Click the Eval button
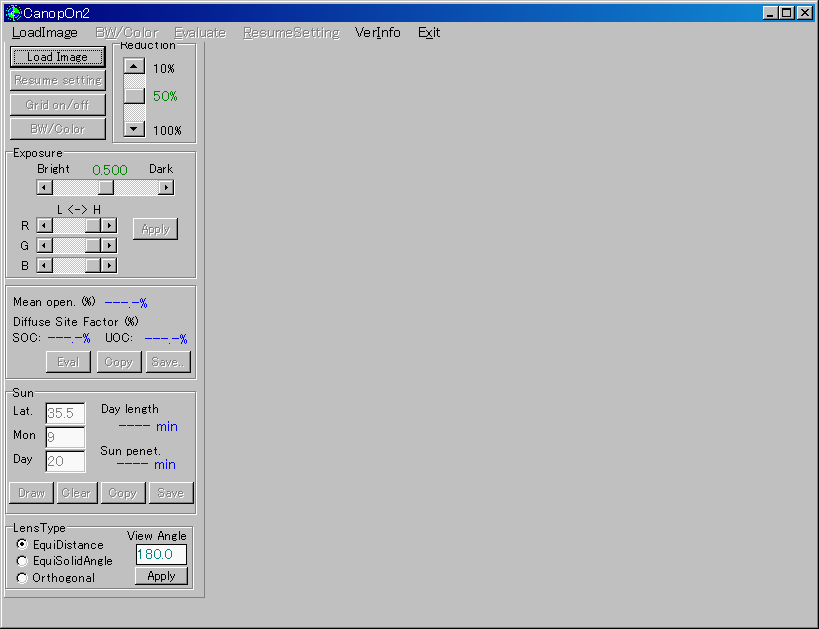Image resolution: width=819 pixels, height=629 pixels. [68, 362]
